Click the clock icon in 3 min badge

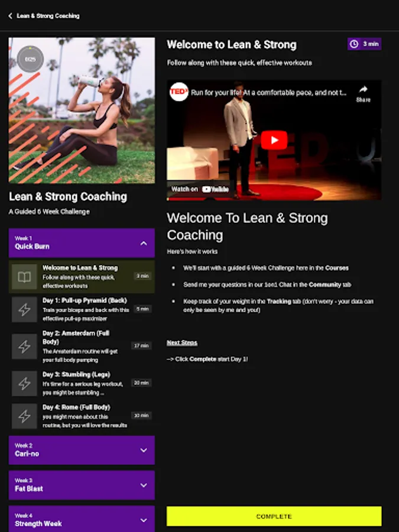coord(354,44)
